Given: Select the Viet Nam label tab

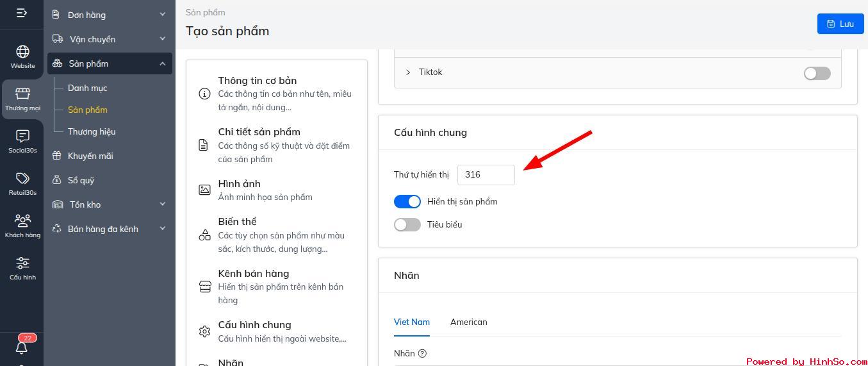Looking at the screenshot, I should [411, 322].
